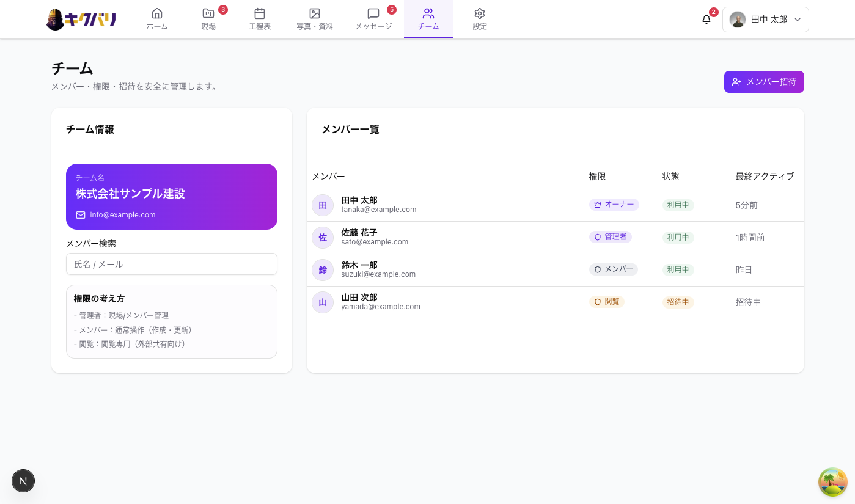Click the notification bell showing 2 alerts

click(706, 19)
